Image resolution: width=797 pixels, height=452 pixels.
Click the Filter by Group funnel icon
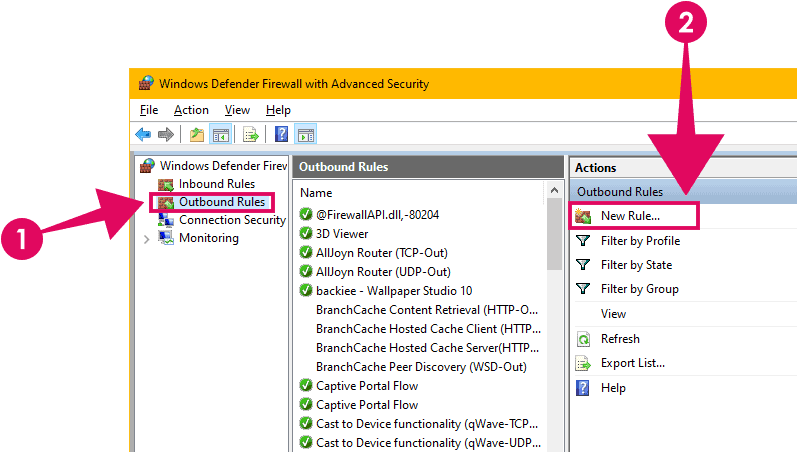click(583, 289)
